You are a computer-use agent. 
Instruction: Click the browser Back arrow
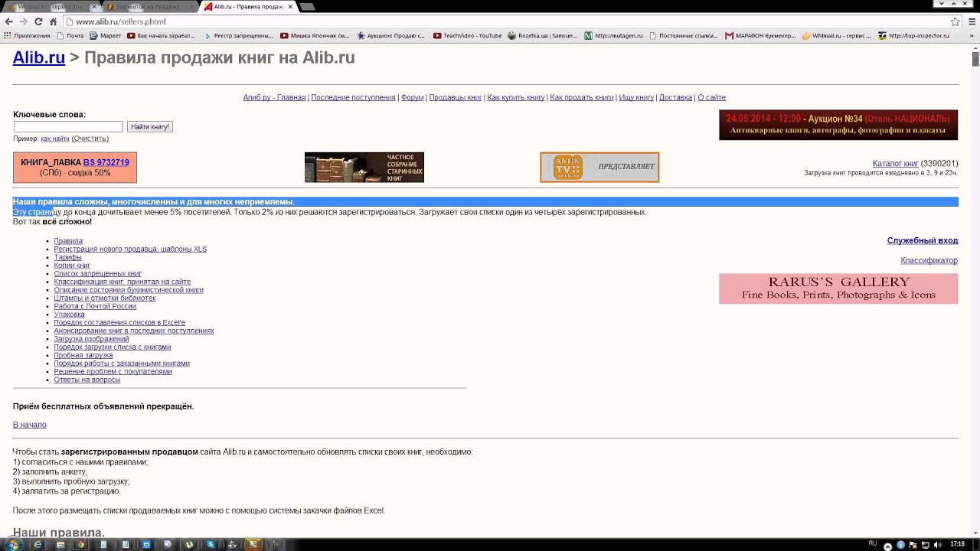click(9, 21)
